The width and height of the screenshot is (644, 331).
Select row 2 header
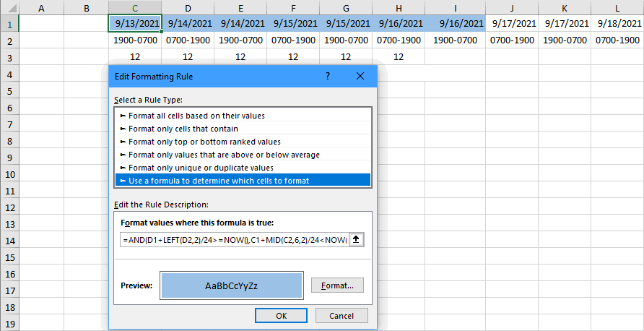point(9,40)
